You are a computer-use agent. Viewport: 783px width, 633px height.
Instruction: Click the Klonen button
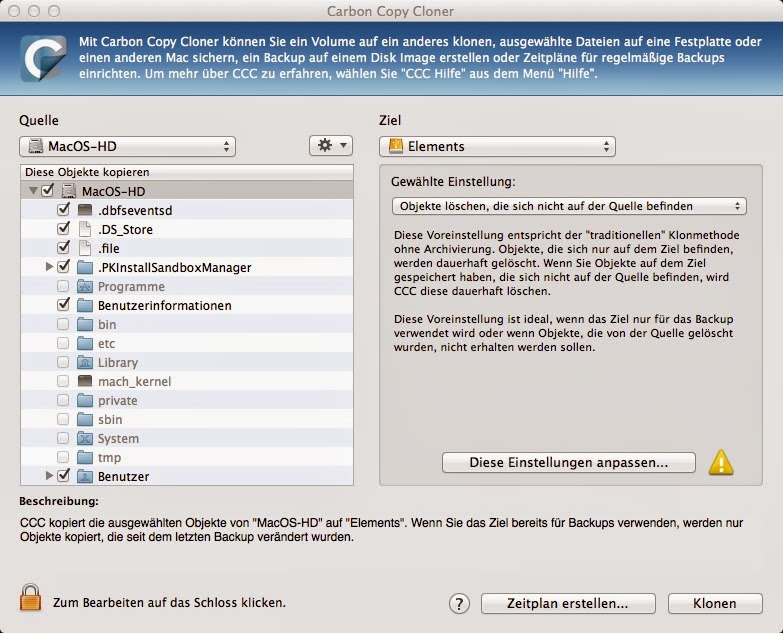pos(715,604)
